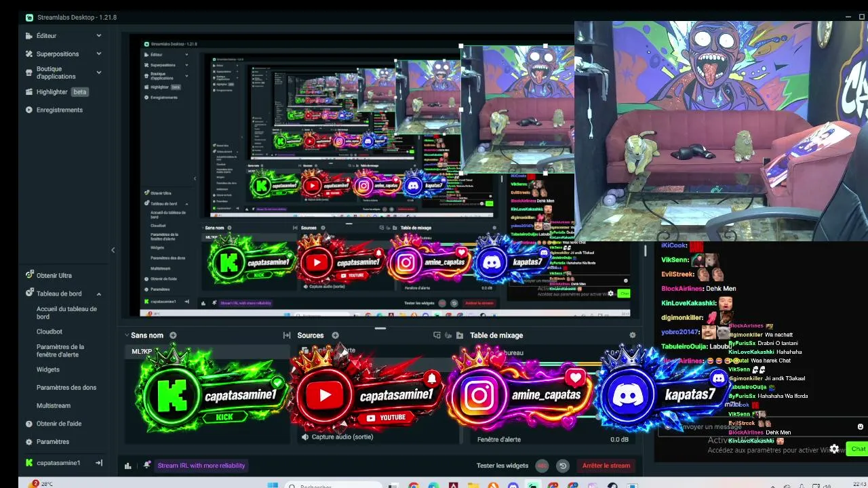This screenshot has width=868, height=488.
Task: Click the green Chat send button
Action: tap(858, 449)
